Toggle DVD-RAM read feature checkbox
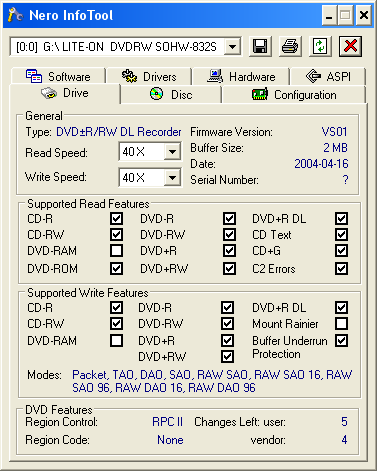This screenshot has height=471, width=377. [x=116, y=250]
